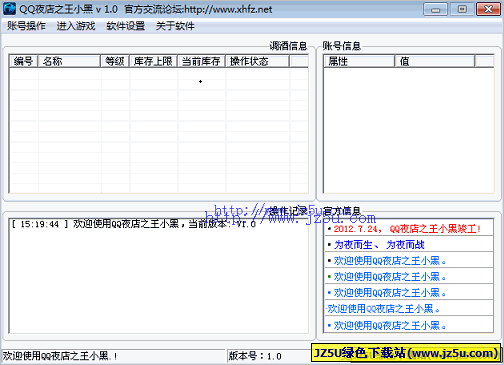Sort by the 编号 column header
The image size is (504, 365).
pyautogui.click(x=24, y=61)
